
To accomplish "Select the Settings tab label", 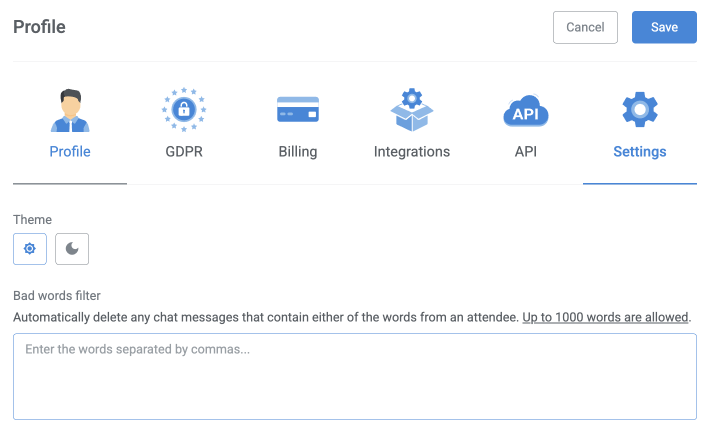I will coord(640,152).
